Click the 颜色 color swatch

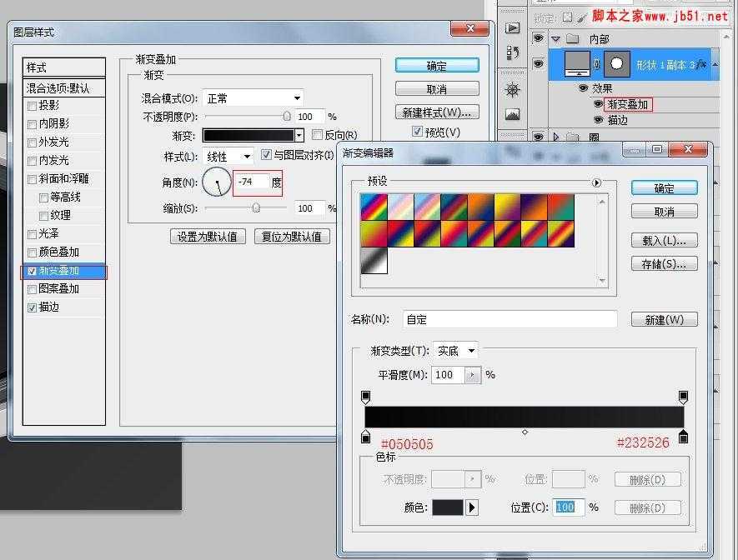click(x=448, y=507)
